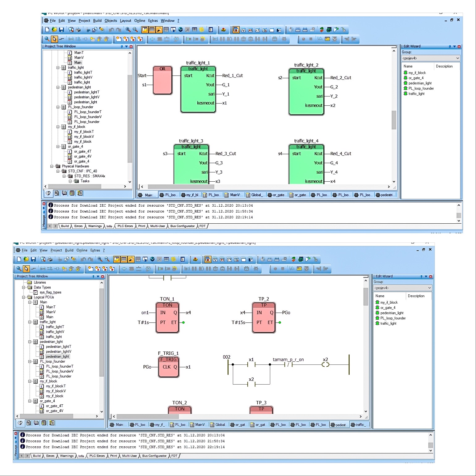Click Print icon in the upper window toolbar

pos(78,30)
